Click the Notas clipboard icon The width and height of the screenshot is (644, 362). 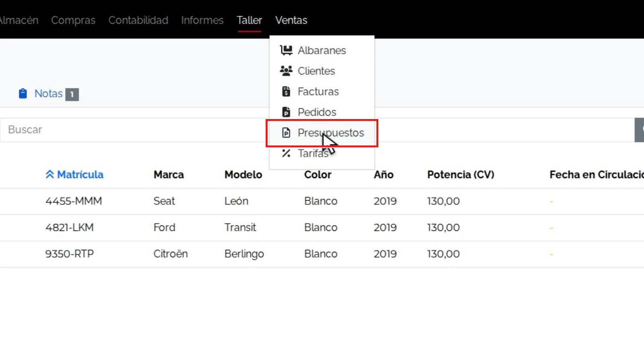tap(23, 94)
